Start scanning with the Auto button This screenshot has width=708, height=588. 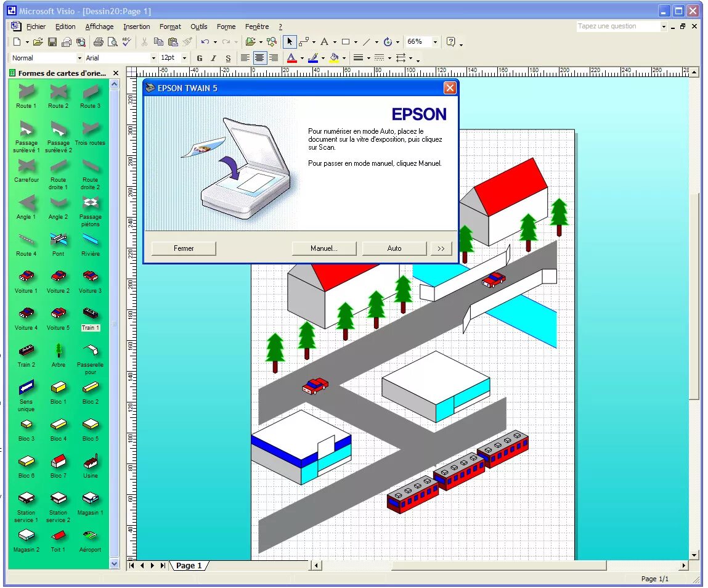(x=394, y=248)
